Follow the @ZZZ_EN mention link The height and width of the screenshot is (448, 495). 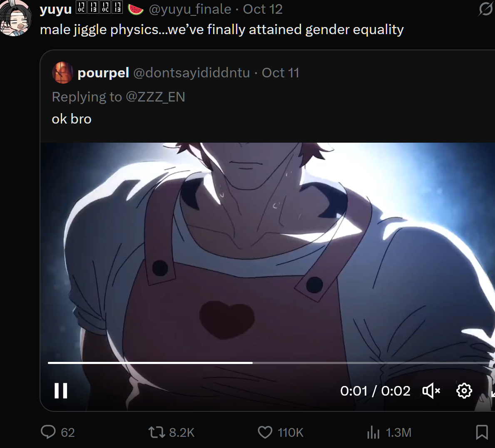pos(155,97)
